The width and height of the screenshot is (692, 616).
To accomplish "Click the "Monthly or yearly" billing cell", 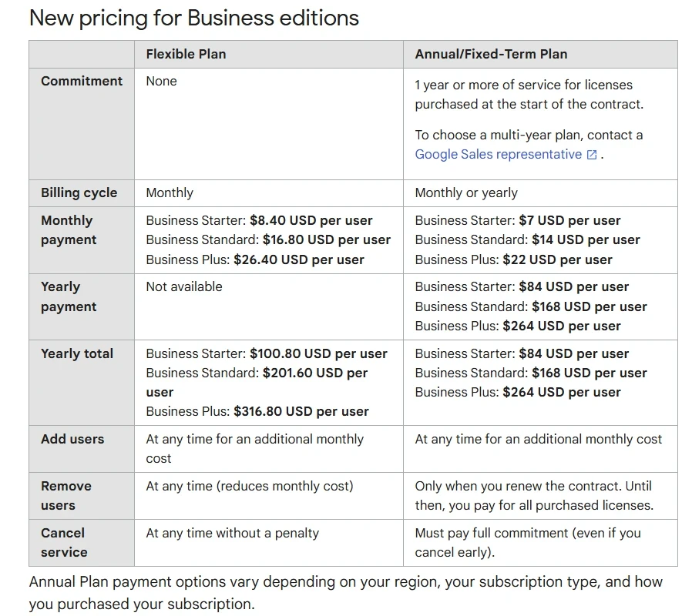I will [x=466, y=192].
